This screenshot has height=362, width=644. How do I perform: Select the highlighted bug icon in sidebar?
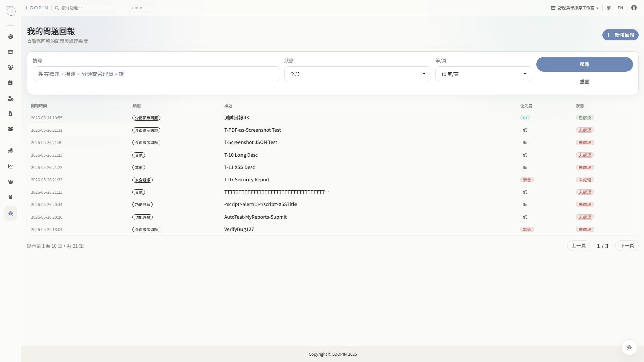pyautogui.click(x=11, y=213)
